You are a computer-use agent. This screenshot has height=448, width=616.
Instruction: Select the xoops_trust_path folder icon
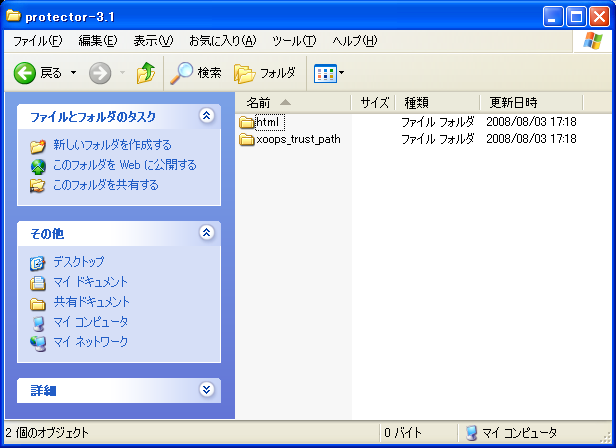coord(247,140)
